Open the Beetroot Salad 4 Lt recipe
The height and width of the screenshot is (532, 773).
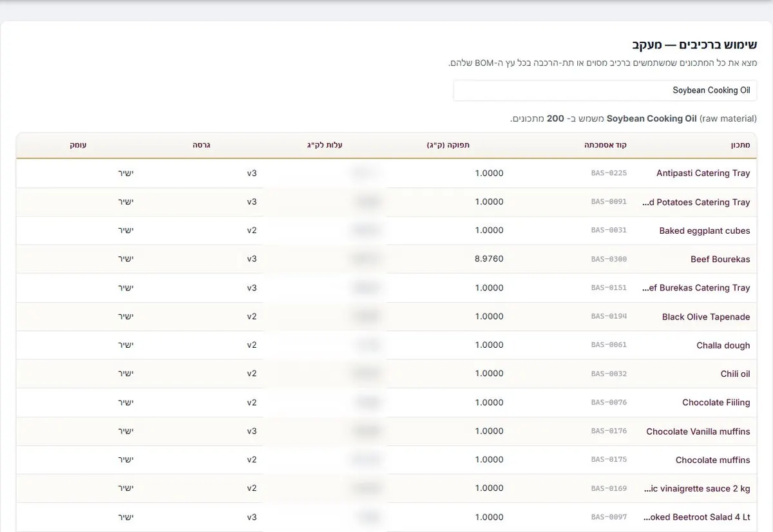(697, 517)
